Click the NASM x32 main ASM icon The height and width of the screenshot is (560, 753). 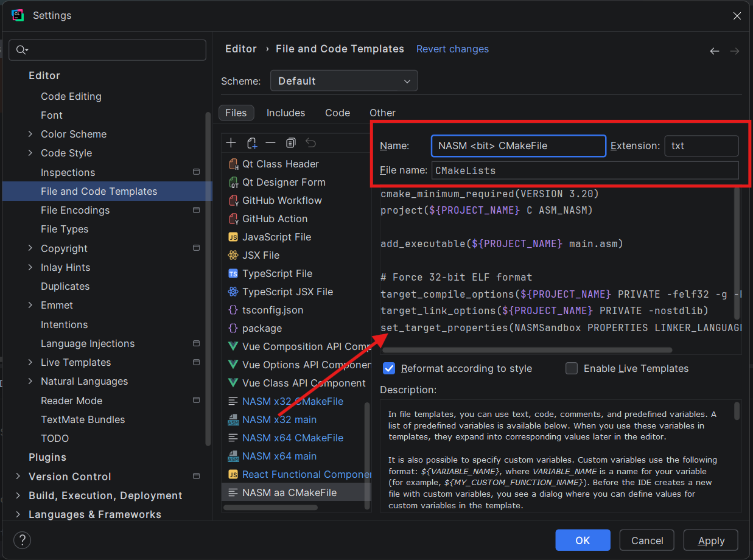(x=233, y=419)
